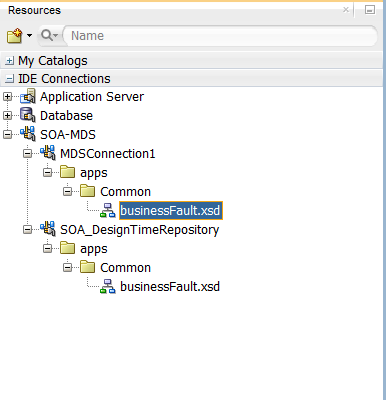Click the My Catalogs header text

pyautogui.click(x=53, y=61)
